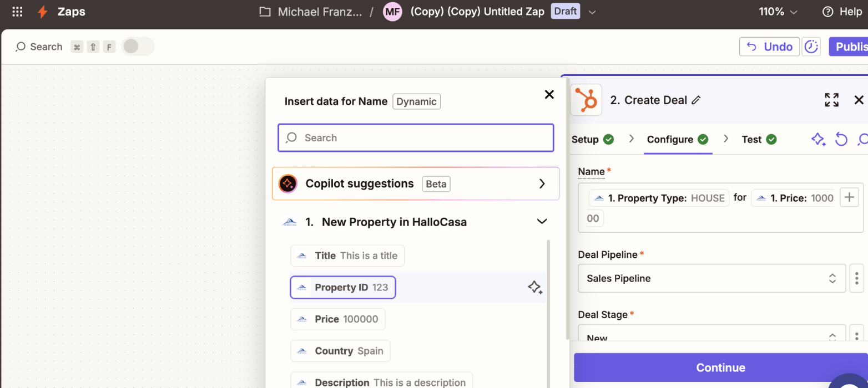Click the Help question mark icon
This screenshot has width=868, height=388.
(x=828, y=12)
